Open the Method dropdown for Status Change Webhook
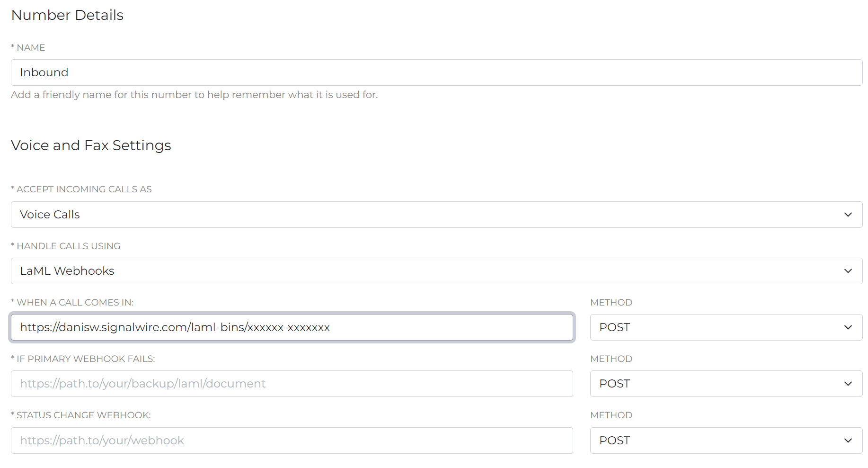The height and width of the screenshot is (468, 868). click(x=726, y=441)
